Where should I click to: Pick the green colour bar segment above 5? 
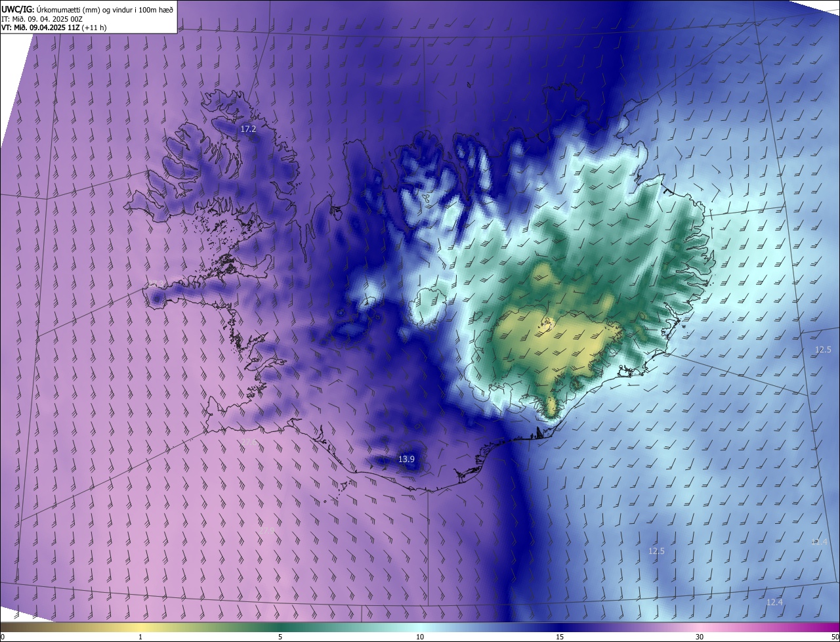[x=280, y=627]
